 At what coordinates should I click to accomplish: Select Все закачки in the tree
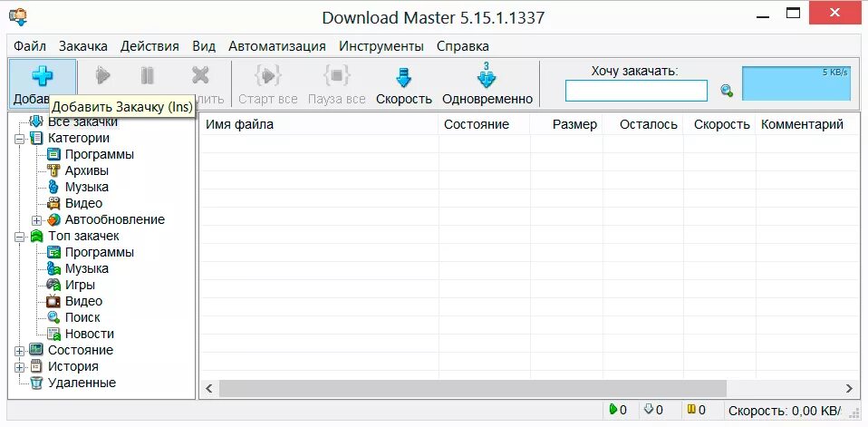click(x=82, y=121)
